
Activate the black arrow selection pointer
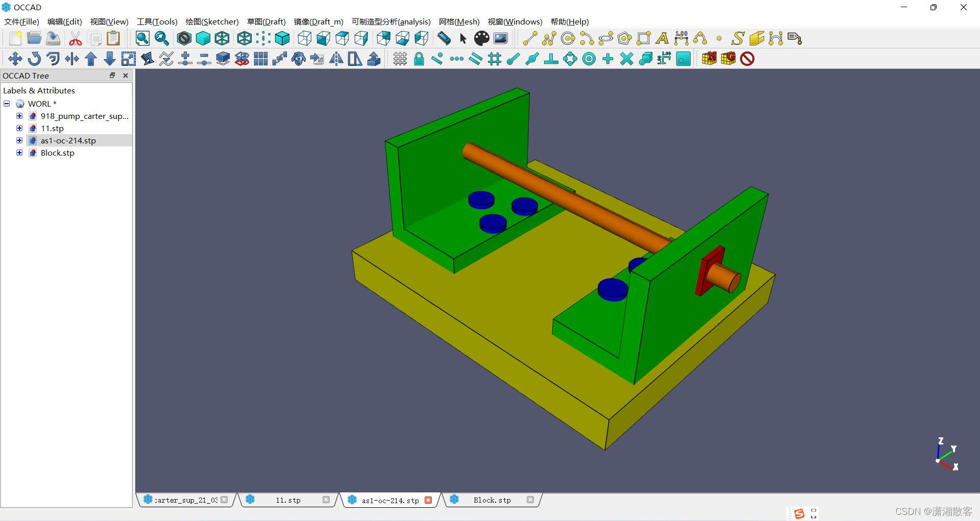point(463,38)
